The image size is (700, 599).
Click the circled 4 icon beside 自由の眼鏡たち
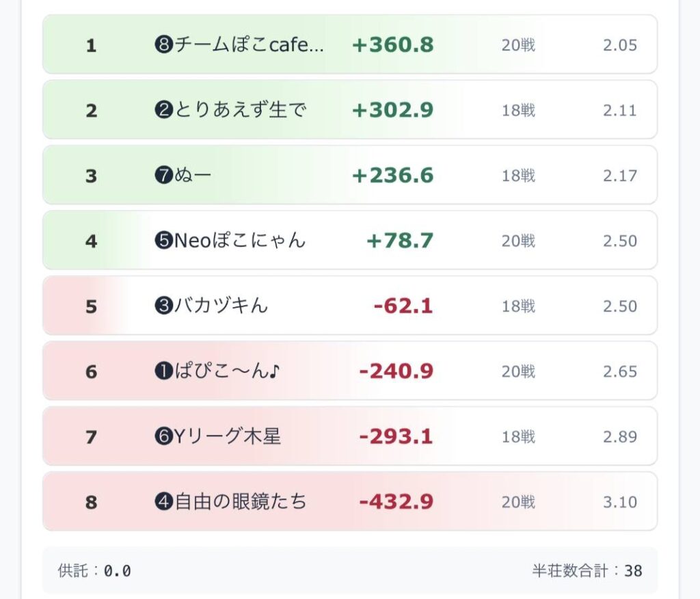tap(163, 502)
